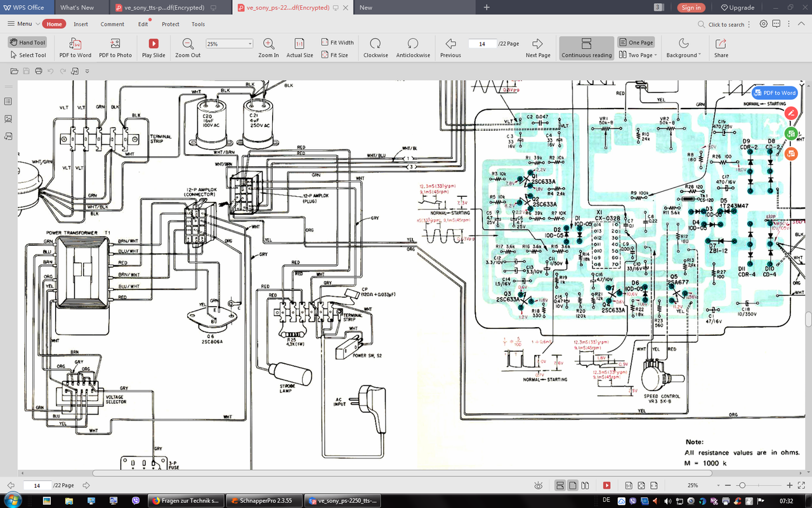Image resolution: width=812 pixels, height=508 pixels.
Task: Choose Fit Width option
Action: click(x=337, y=43)
